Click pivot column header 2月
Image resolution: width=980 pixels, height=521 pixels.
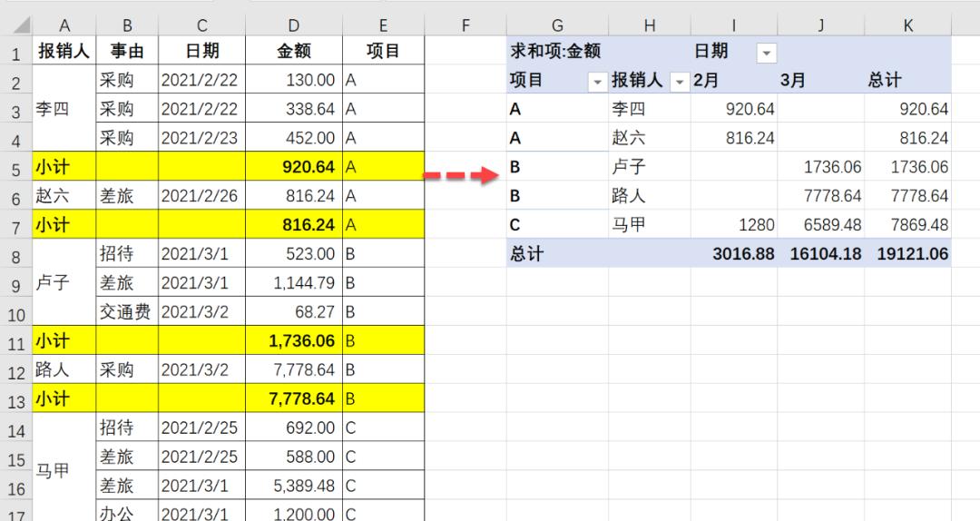click(x=734, y=80)
